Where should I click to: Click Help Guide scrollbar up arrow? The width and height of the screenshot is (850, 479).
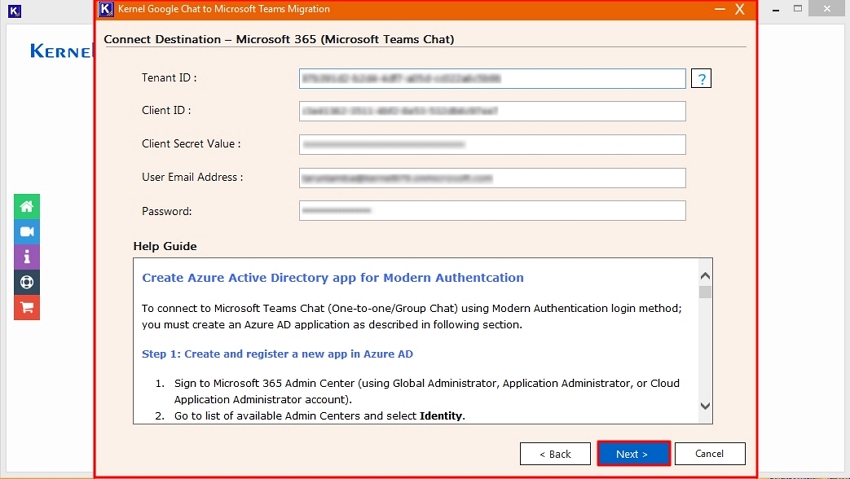[705, 276]
